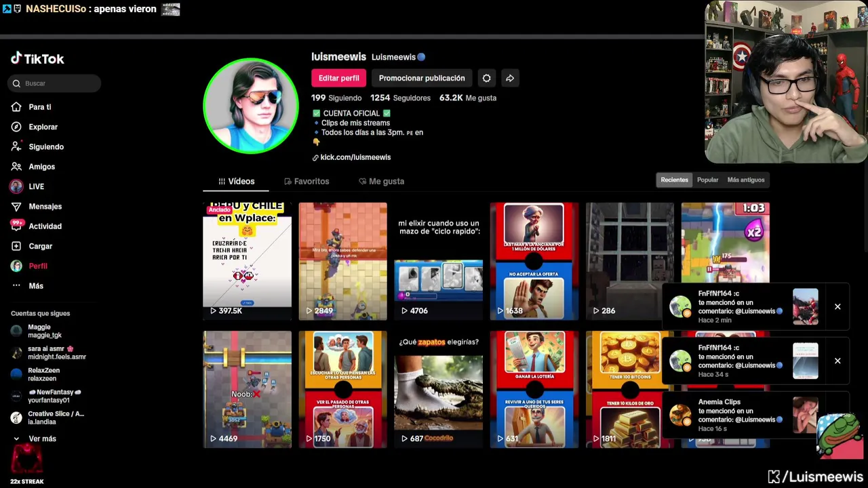Click the TikTok logo

pyautogui.click(x=37, y=59)
